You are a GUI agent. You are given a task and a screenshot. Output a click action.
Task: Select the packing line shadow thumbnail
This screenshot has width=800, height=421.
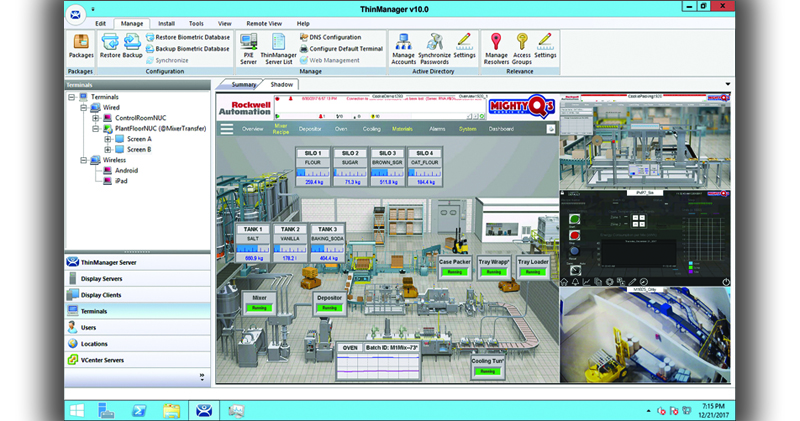coord(645,141)
